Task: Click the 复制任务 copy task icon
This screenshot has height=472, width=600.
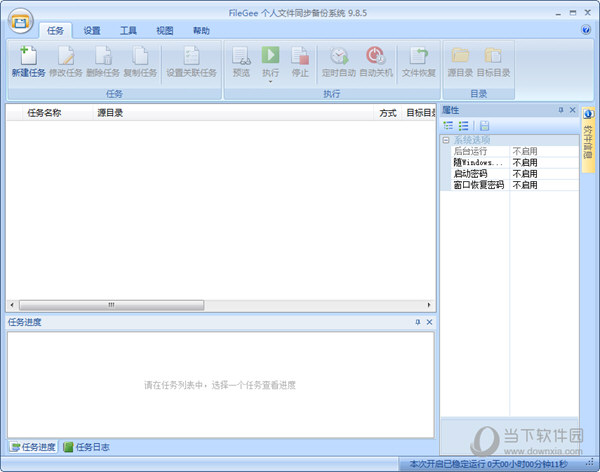Action: 140,61
